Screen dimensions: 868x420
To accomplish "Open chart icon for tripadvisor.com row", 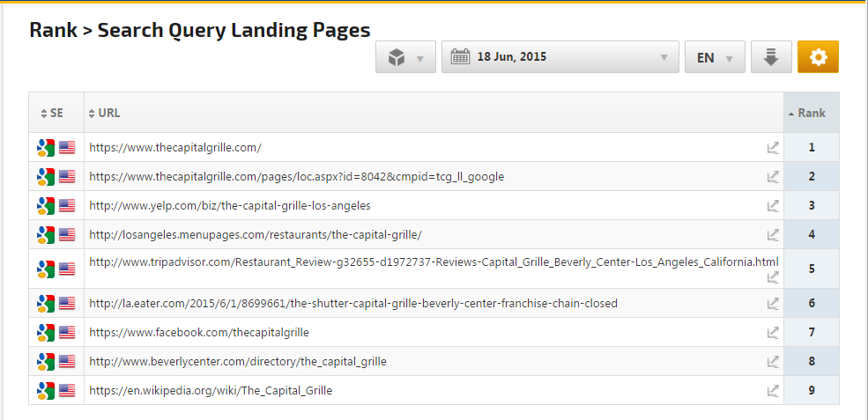I will coord(773,277).
